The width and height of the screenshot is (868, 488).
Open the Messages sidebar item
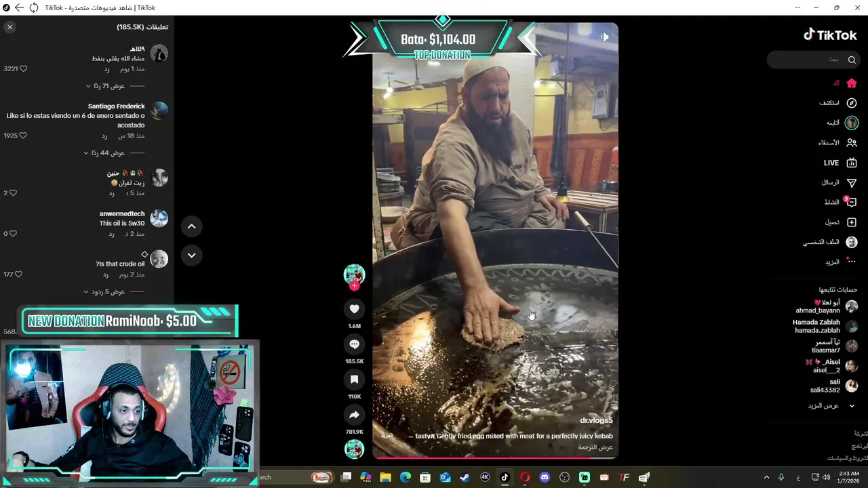pyautogui.click(x=840, y=182)
